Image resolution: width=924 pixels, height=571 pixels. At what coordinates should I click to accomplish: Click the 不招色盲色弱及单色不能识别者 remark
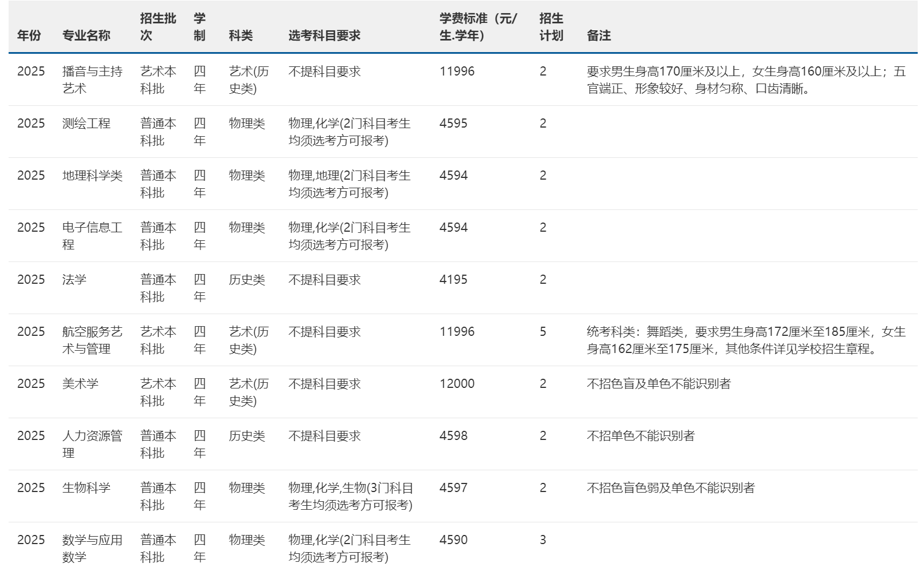(670, 488)
